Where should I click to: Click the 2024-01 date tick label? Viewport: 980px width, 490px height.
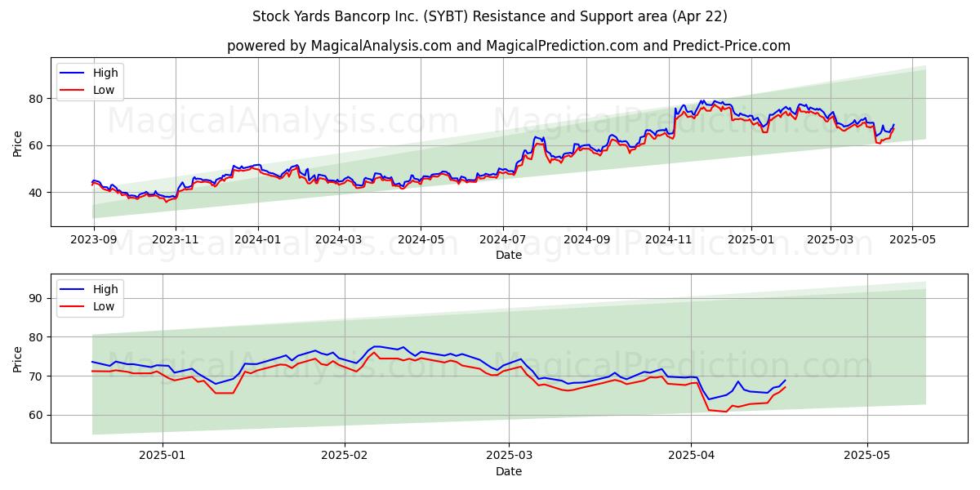[x=258, y=239]
